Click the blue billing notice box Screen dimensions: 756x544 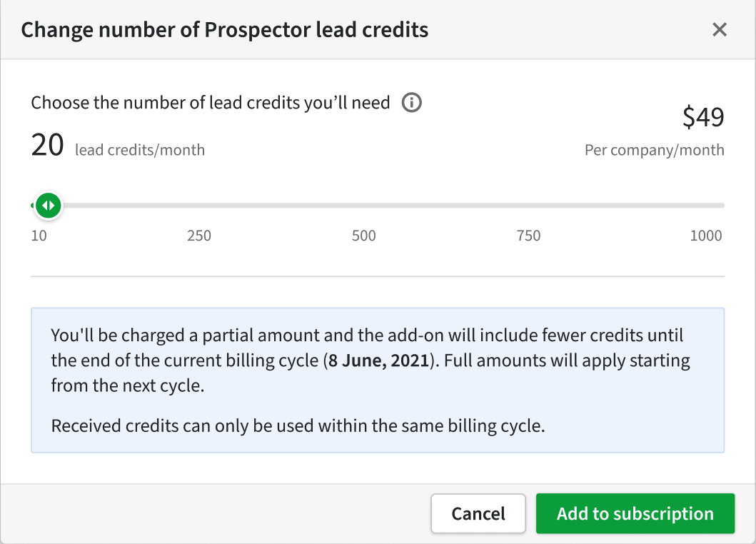pyautogui.click(x=378, y=380)
